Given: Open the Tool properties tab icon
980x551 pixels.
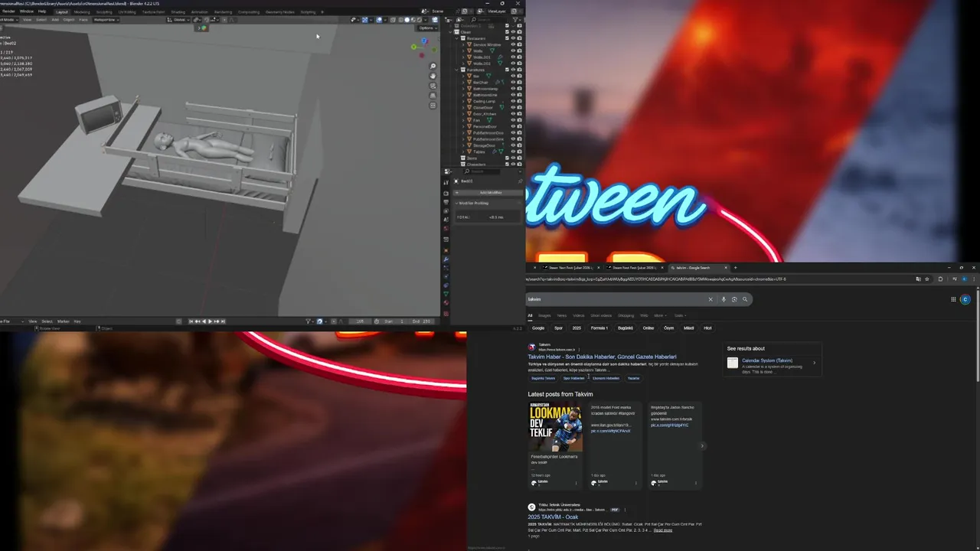Looking at the screenshot, I should point(446,183).
